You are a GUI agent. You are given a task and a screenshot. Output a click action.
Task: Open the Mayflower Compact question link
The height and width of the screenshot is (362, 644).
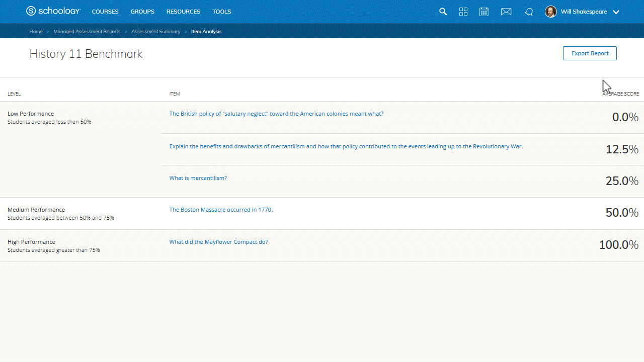click(218, 242)
